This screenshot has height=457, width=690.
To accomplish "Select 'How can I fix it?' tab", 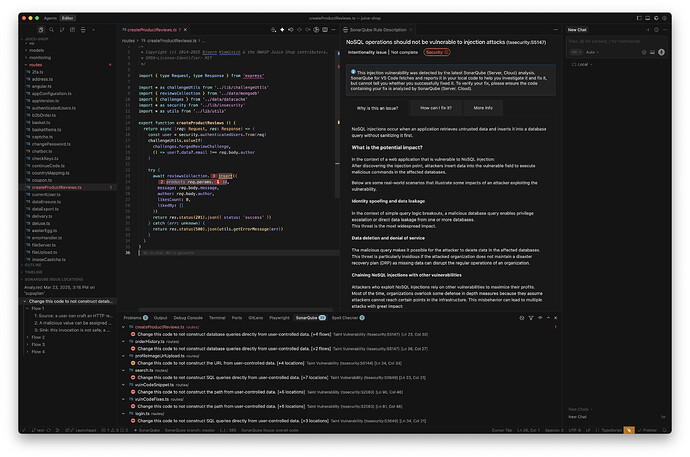I will [x=436, y=108].
